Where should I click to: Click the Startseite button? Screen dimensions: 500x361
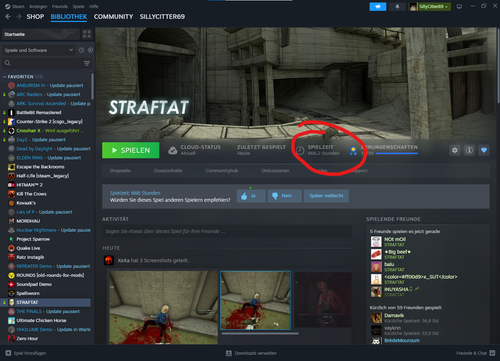(41, 34)
